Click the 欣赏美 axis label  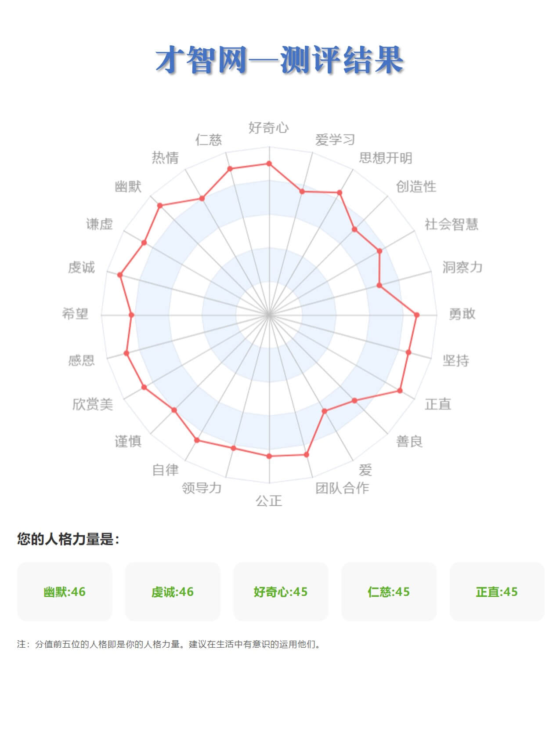point(93,404)
